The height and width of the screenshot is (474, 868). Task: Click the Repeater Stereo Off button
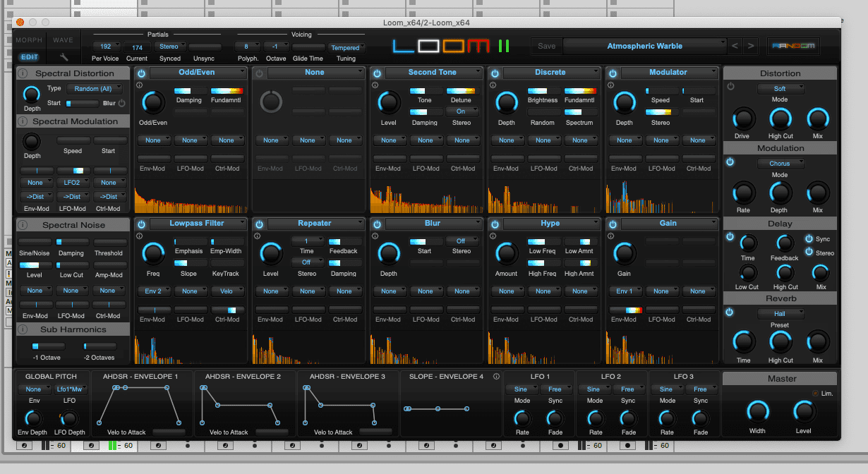click(x=308, y=262)
